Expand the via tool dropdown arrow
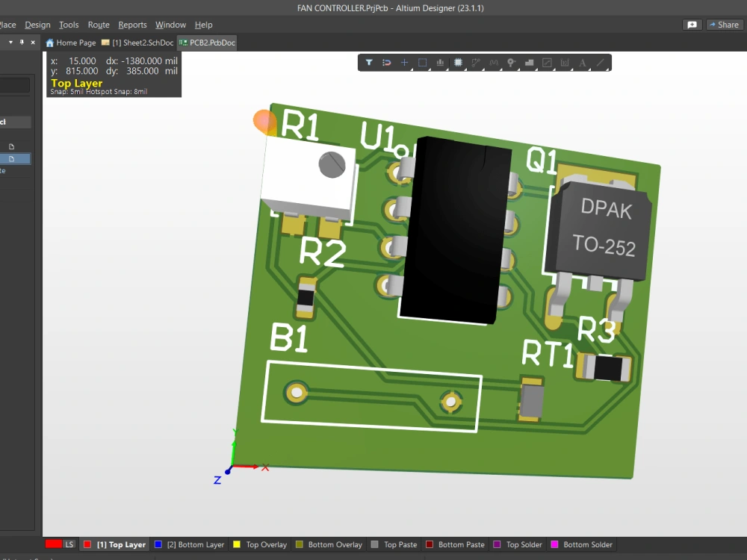Image resolution: width=747 pixels, height=560 pixels. 519,69
